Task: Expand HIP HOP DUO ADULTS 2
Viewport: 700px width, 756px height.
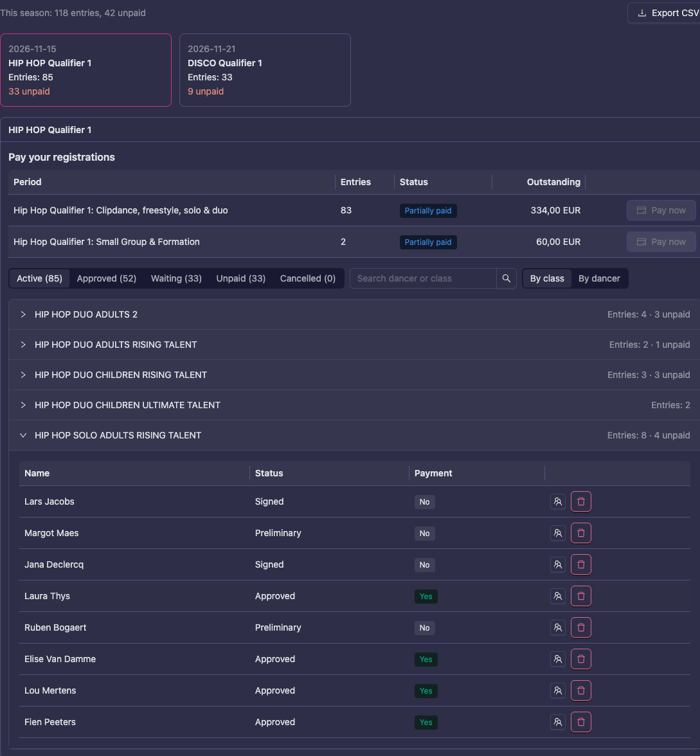Action: point(354,314)
